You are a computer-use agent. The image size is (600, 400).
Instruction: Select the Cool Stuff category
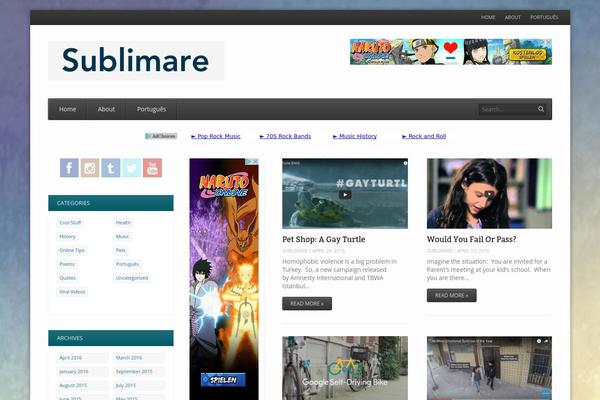point(70,222)
